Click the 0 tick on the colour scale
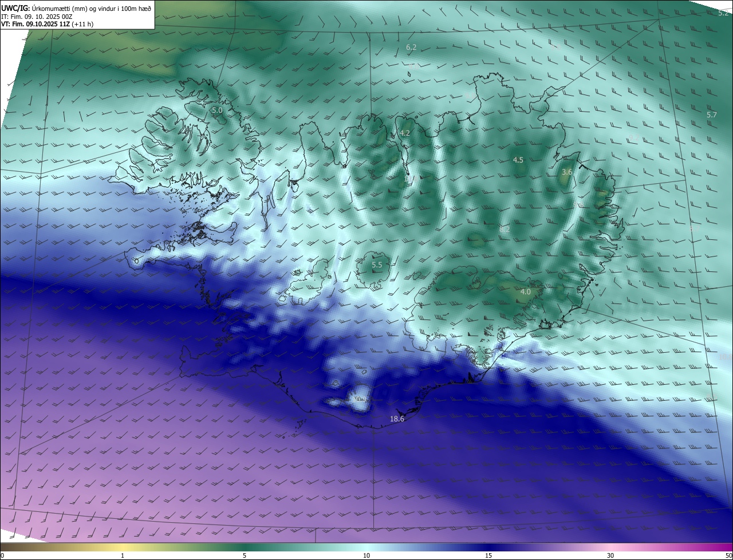Screen dimensions: 733x560 click(x=2, y=555)
